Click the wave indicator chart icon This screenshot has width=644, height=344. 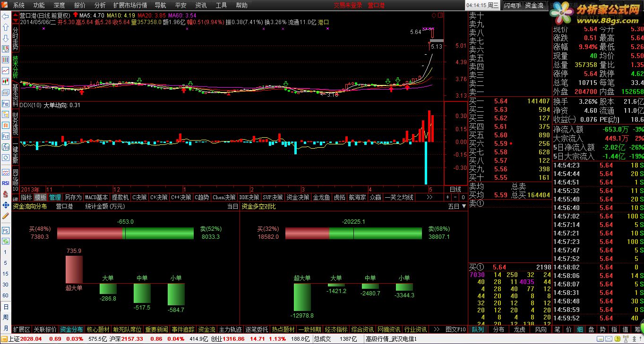[x=5, y=172]
